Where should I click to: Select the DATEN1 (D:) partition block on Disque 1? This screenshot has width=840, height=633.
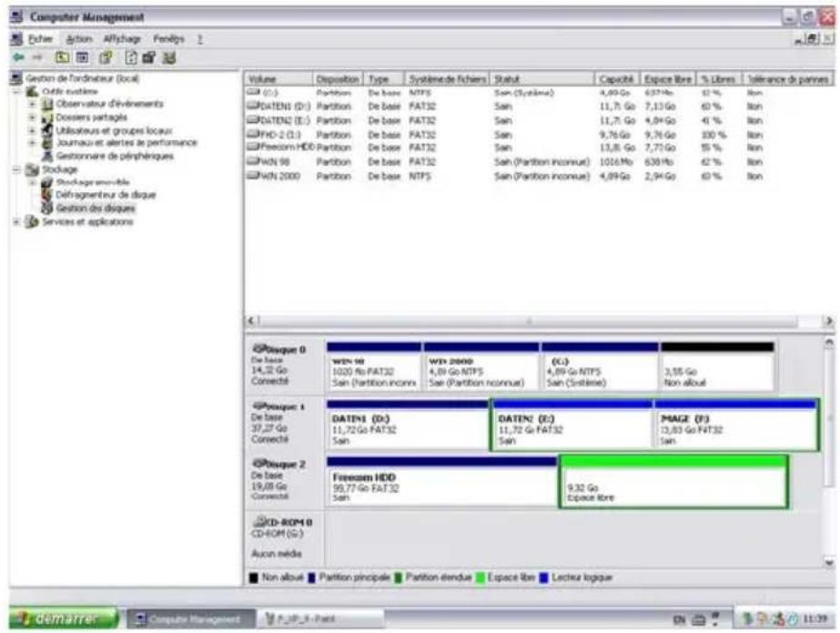(408, 424)
